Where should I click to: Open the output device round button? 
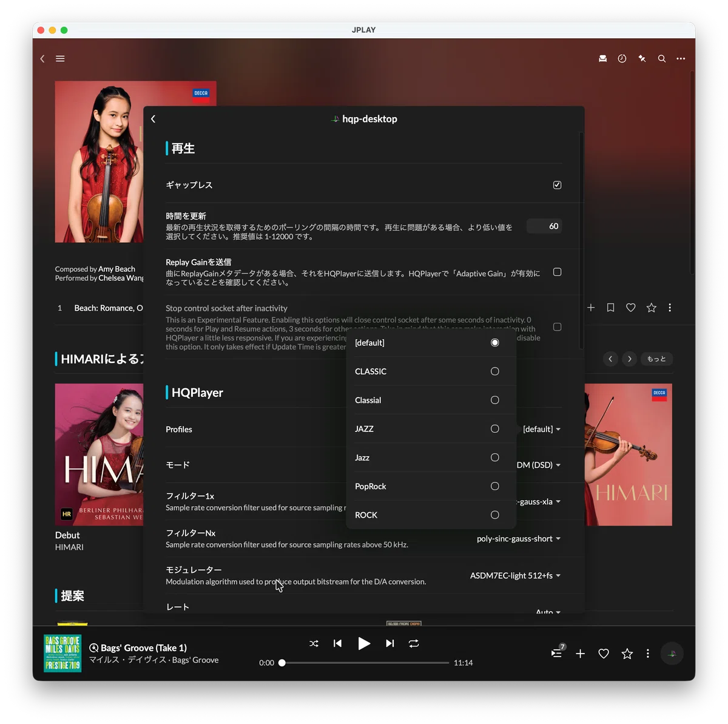coord(672,654)
